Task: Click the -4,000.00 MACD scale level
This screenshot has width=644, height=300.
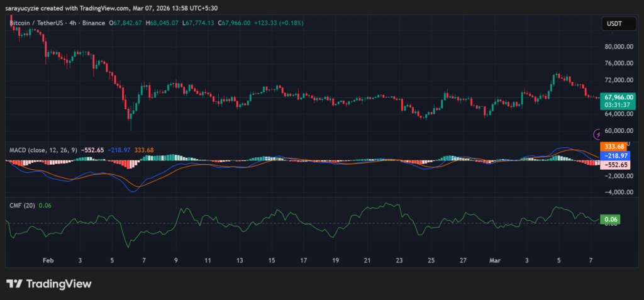Action: point(618,192)
